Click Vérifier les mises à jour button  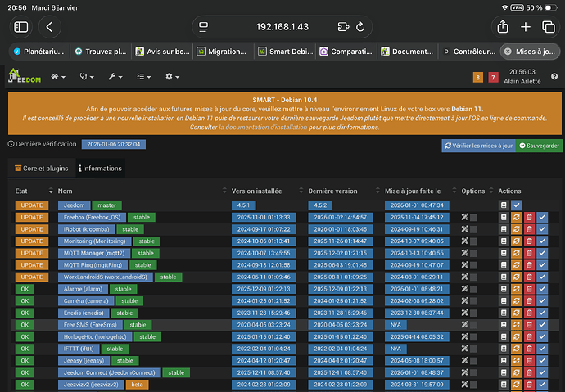(479, 146)
